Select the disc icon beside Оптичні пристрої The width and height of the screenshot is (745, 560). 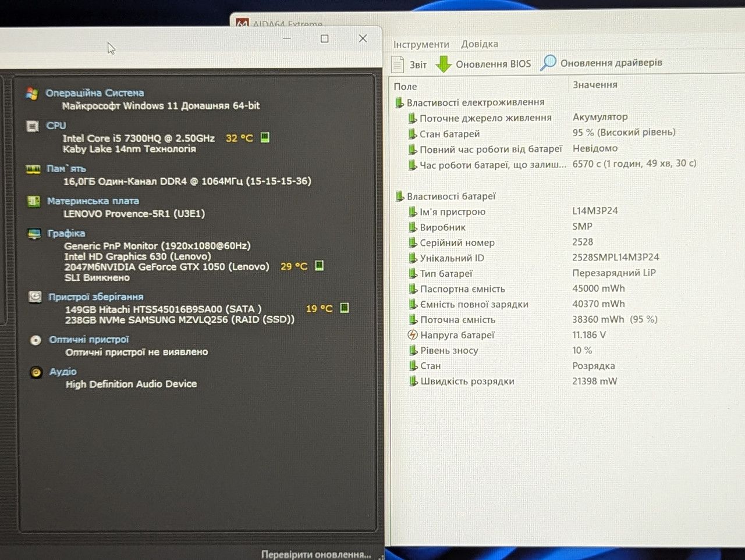pyautogui.click(x=36, y=340)
